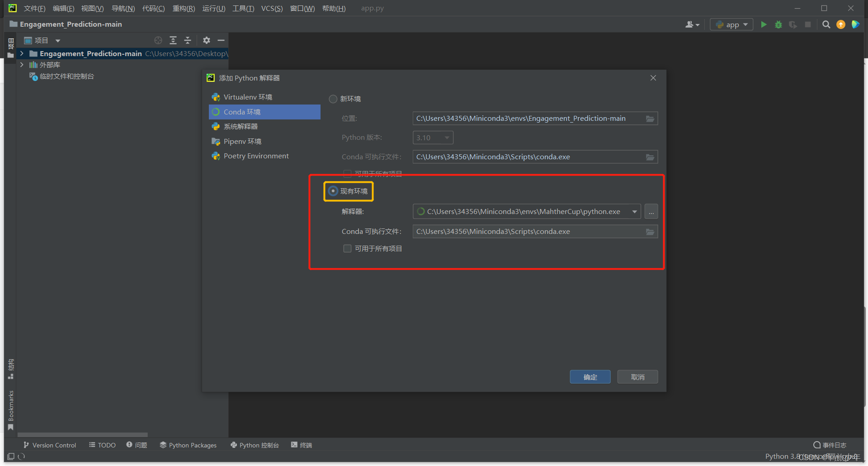
Task: Browse conda executable in existing environment section
Action: [650, 232]
